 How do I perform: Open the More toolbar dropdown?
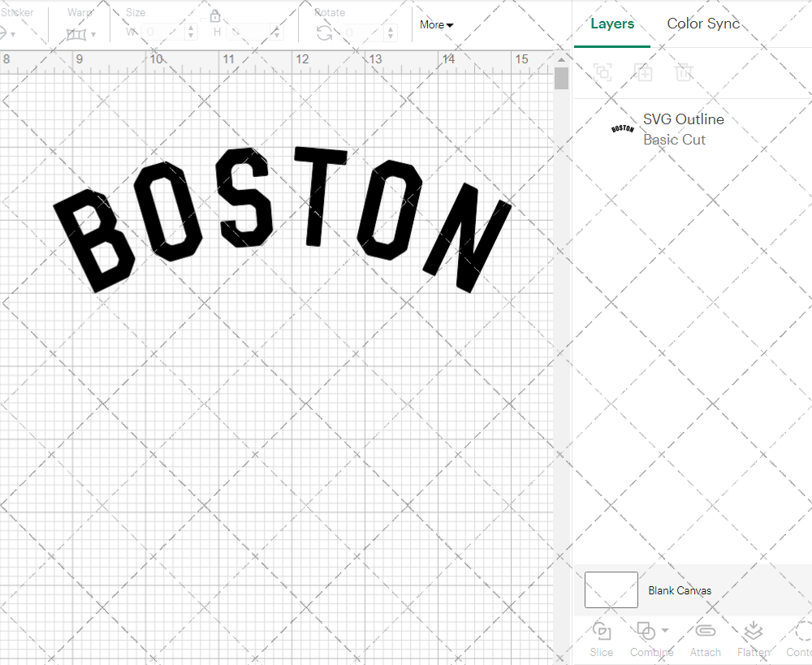point(436,25)
